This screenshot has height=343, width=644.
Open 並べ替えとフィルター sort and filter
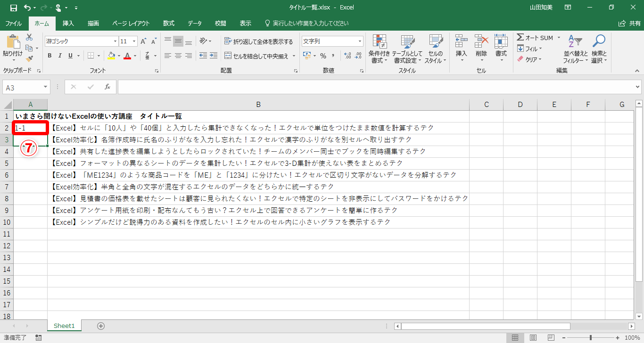pos(575,49)
